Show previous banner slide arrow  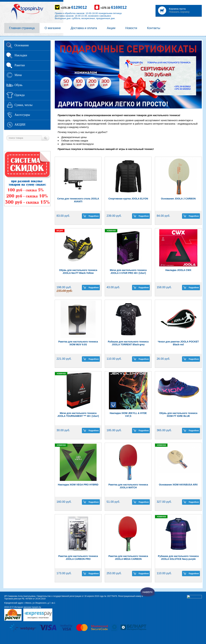(57, 74)
